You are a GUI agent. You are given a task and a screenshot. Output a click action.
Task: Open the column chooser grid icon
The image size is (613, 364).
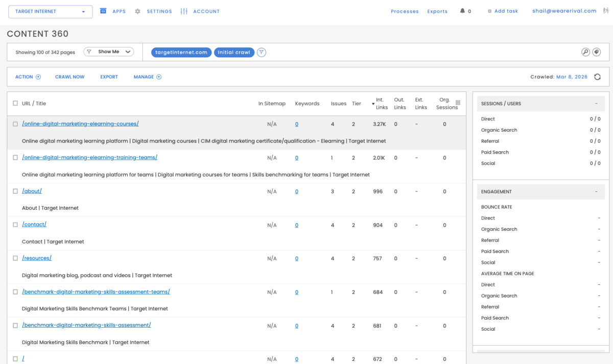(458, 103)
